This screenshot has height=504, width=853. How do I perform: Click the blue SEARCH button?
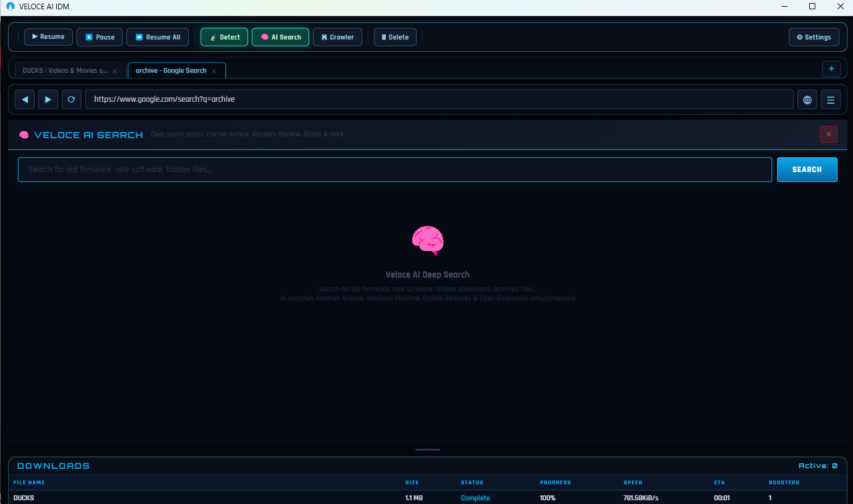807,170
